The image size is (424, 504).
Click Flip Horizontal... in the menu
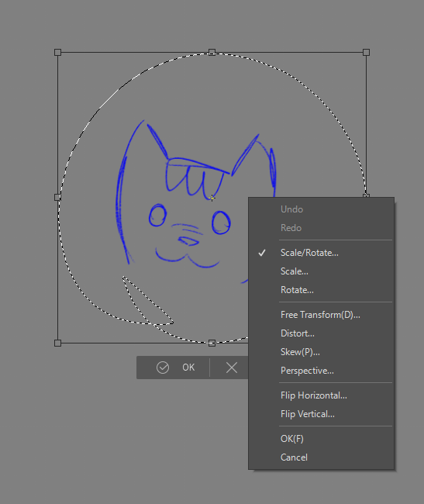321,395
